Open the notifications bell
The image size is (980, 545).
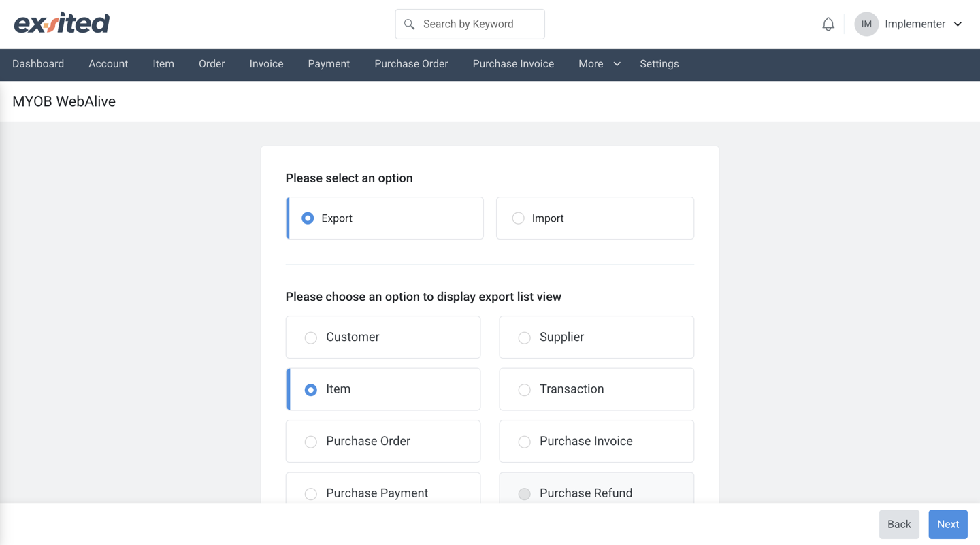(828, 24)
